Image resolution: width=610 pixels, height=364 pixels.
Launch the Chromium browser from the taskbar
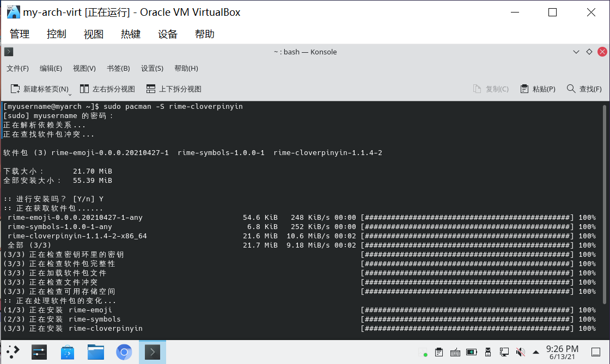tap(124, 352)
